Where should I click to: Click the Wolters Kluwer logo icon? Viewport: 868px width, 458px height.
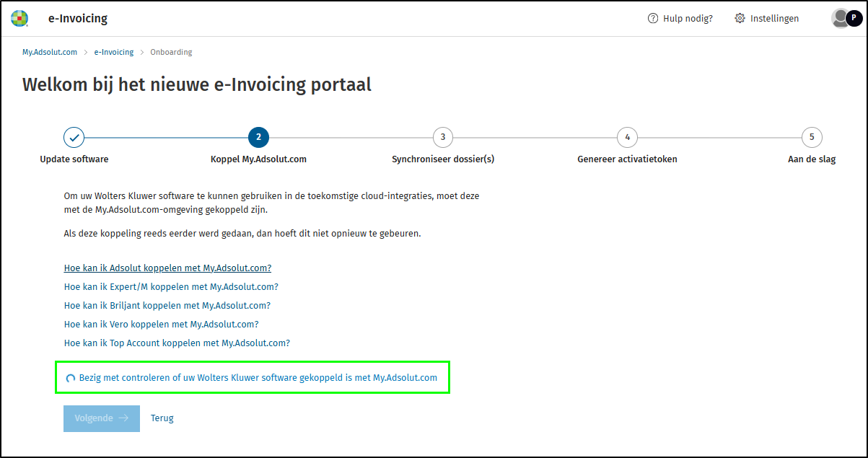(x=19, y=18)
